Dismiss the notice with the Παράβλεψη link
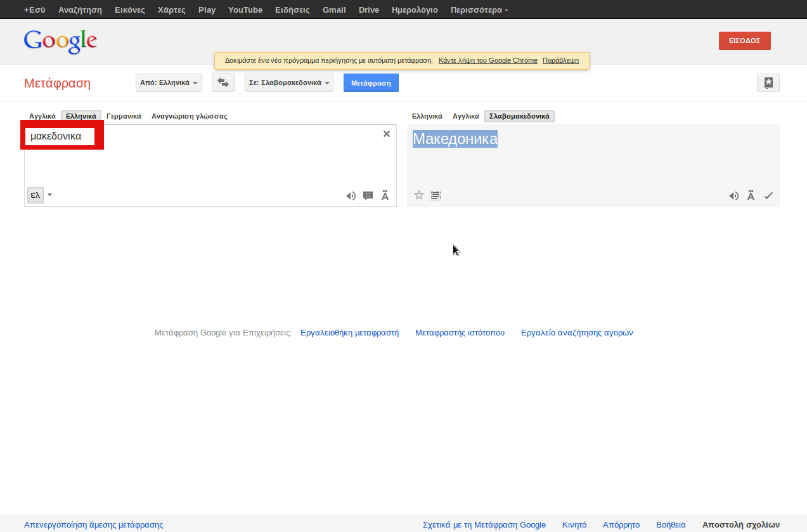807x532 pixels. pyautogui.click(x=561, y=61)
